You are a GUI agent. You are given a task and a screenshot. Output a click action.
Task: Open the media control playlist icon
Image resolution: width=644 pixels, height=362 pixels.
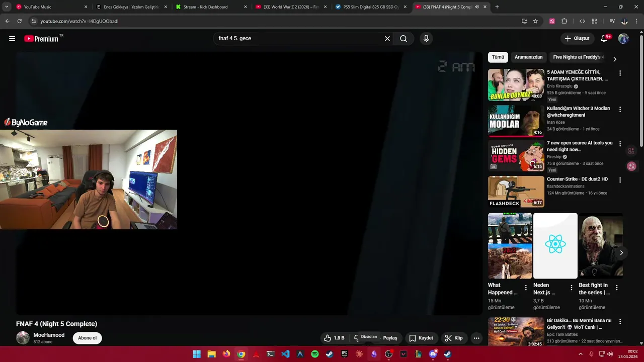point(612,21)
